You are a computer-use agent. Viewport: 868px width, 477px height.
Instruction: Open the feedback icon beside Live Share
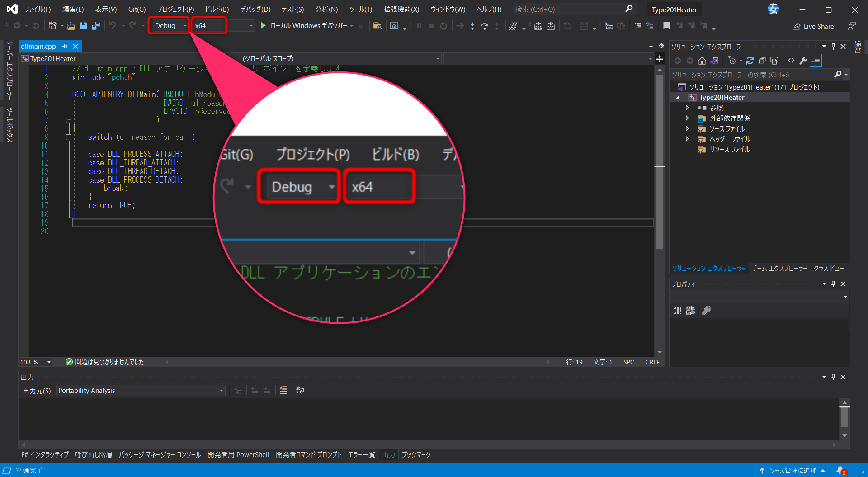coord(852,26)
